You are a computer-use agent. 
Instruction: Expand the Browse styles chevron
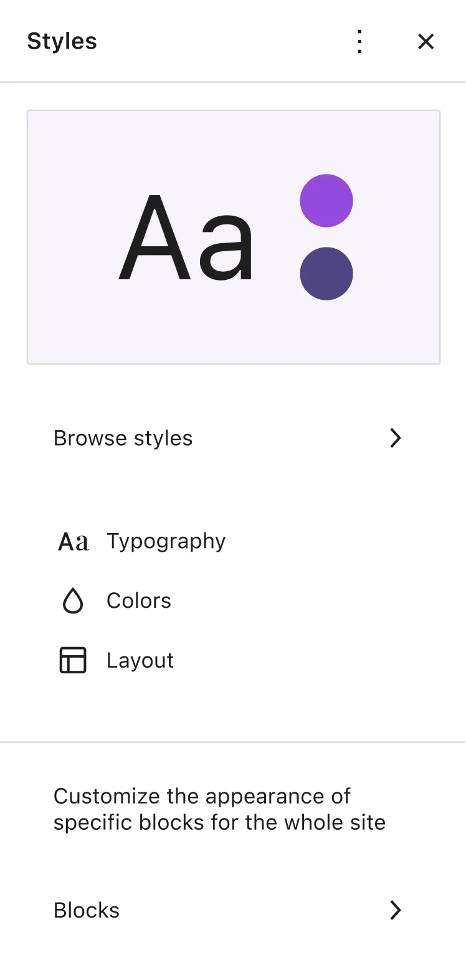[395, 438]
